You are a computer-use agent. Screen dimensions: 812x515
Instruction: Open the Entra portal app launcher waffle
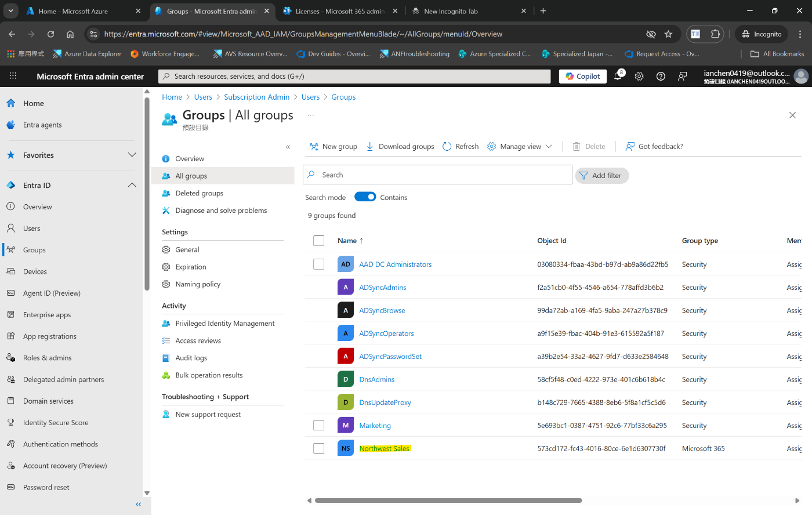click(13, 76)
